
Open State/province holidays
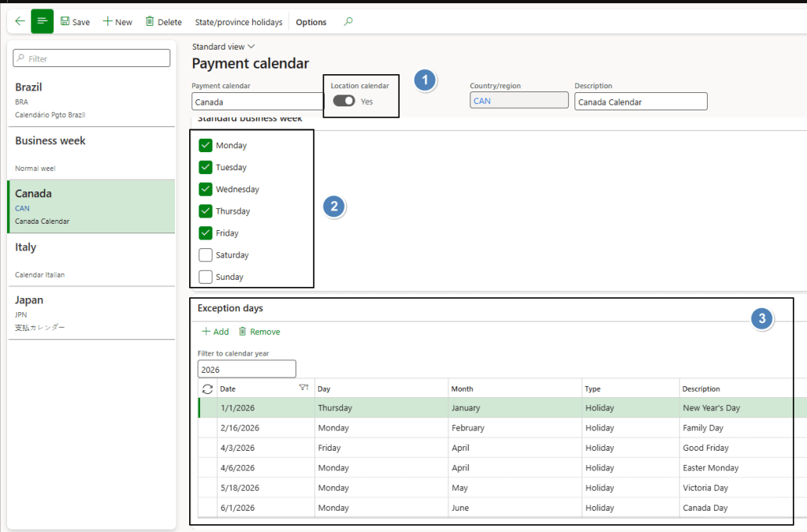click(x=238, y=22)
